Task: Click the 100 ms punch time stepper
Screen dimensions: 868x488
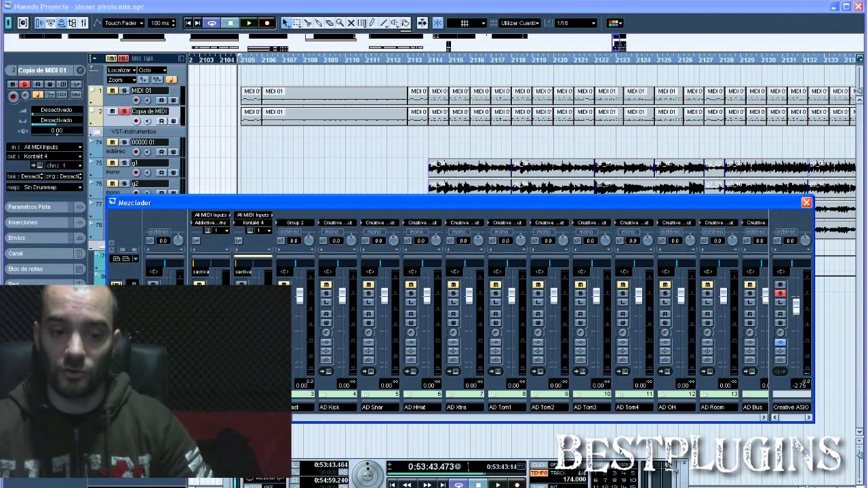Action: coord(174,23)
